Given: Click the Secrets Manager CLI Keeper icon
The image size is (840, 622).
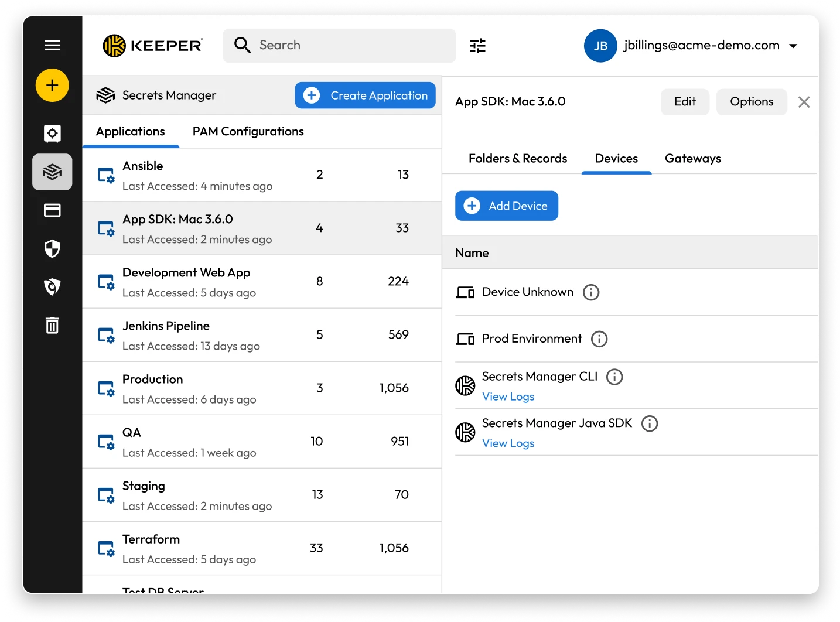Looking at the screenshot, I should point(465,385).
